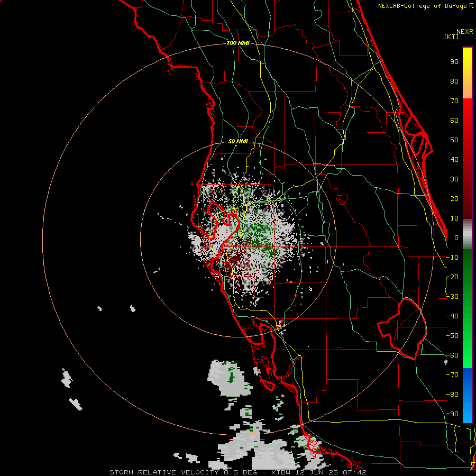
Task: Click the -60 value on velocity scale
Action: [x=452, y=355]
